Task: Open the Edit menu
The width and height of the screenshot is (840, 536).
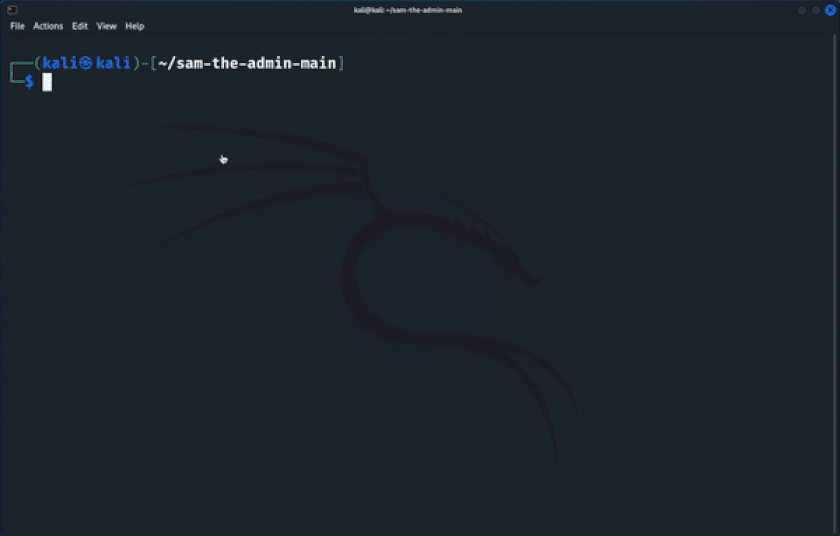Action: pyautogui.click(x=80, y=26)
